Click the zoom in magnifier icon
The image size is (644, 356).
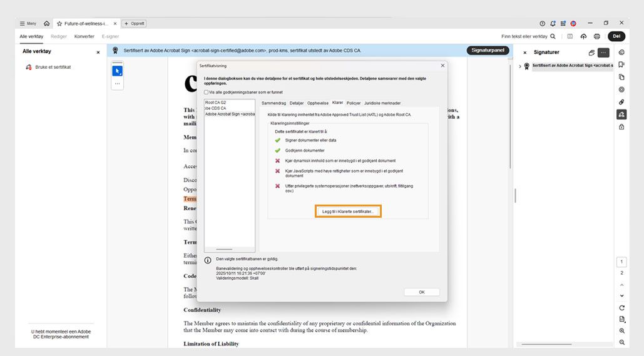click(x=621, y=331)
